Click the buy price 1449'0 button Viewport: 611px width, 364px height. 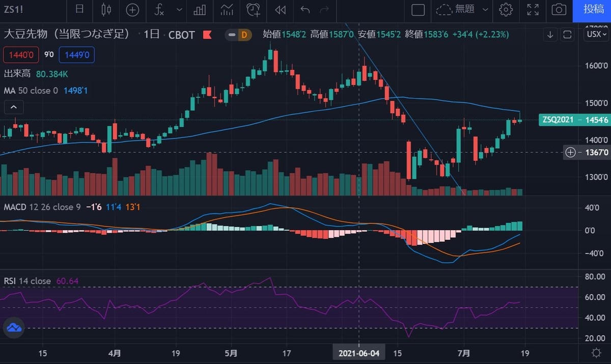76,55
